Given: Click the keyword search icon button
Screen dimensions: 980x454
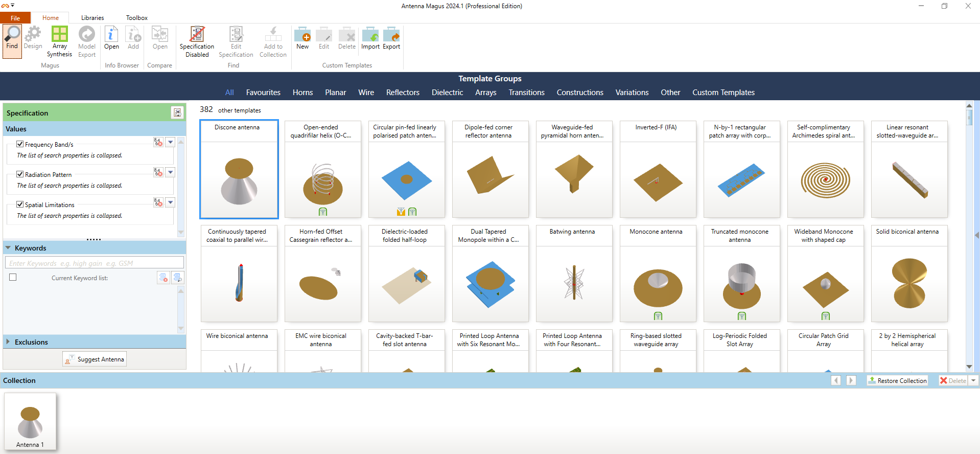Looking at the screenshot, I should click(177, 278).
